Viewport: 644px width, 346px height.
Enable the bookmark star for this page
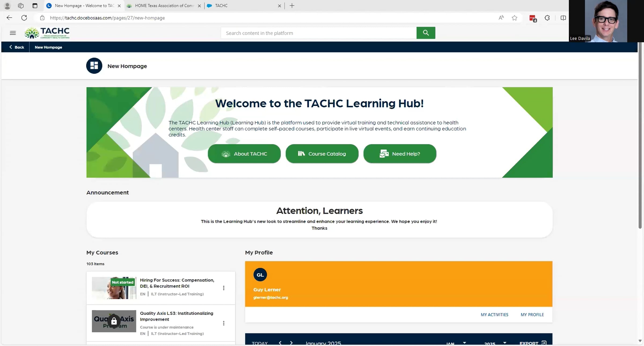(514, 18)
